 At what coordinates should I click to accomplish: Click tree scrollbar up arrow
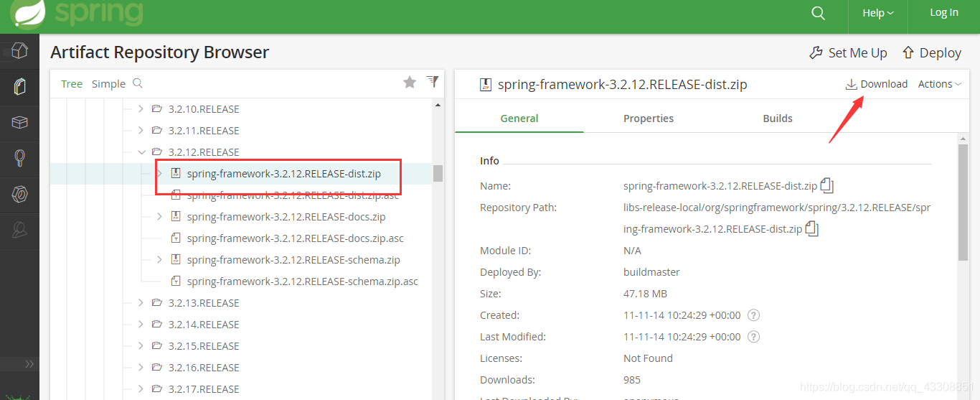[x=438, y=106]
